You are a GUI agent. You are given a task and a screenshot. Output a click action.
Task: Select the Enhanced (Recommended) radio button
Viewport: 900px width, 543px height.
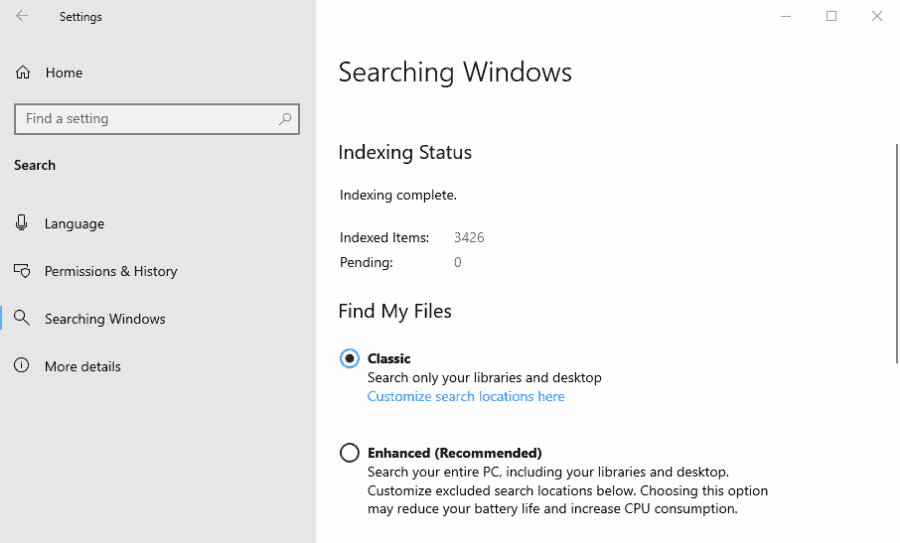click(349, 453)
